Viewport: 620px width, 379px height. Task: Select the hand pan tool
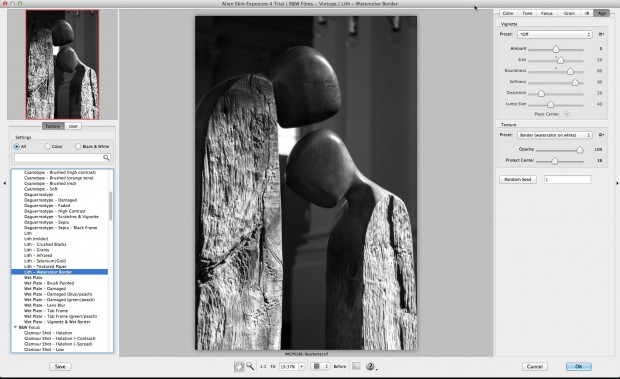[x=239, y=366]
